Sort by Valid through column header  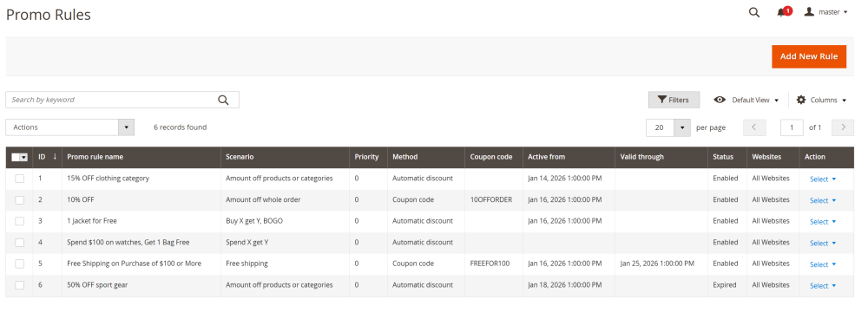(661, 157)
